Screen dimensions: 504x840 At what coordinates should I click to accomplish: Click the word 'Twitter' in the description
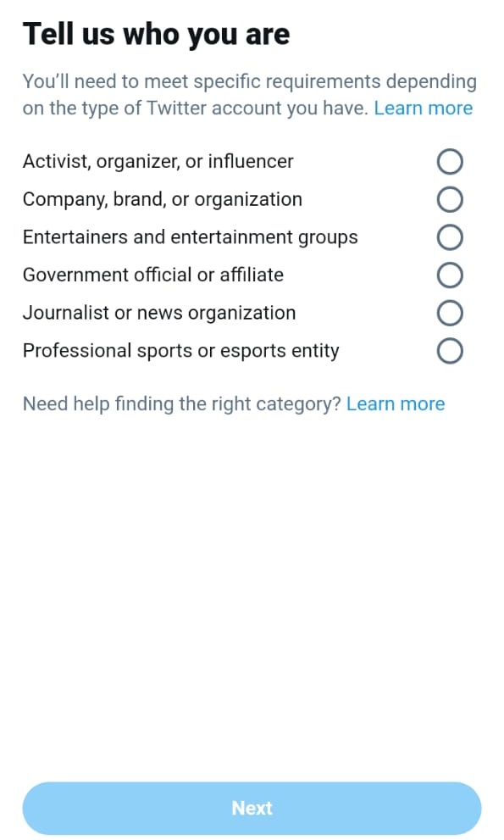click(175, 108)
